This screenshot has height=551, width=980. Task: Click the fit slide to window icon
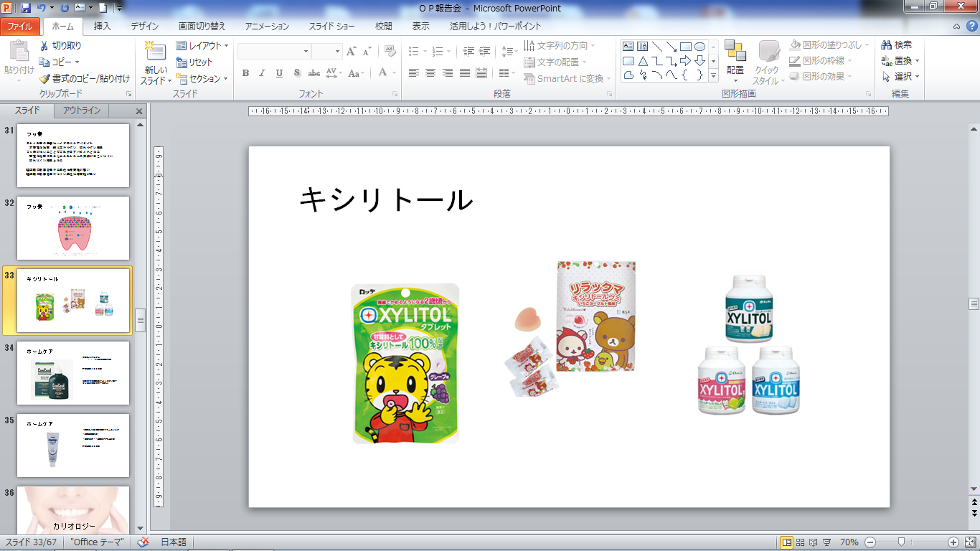pyautogui.click(x=969, y=542)
